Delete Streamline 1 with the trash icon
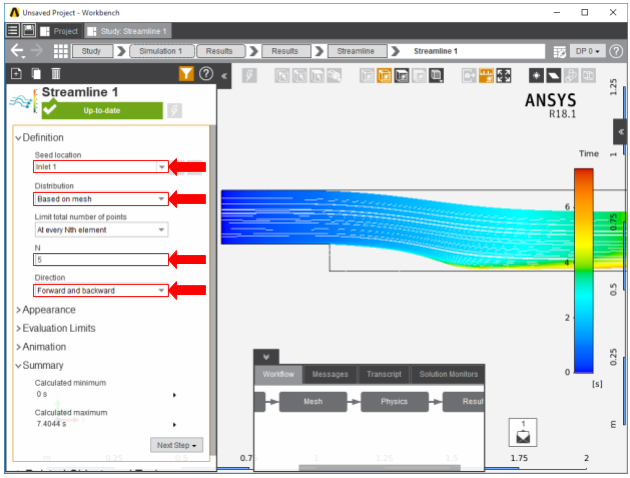The height and width of the screenshot is (478, 630). (x=56, y=74)
